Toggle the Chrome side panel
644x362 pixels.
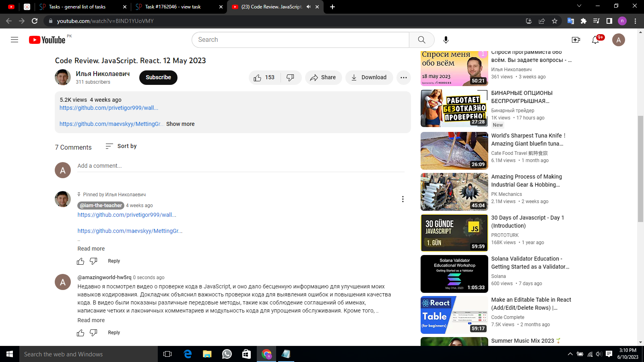click(x=609, y=21)
